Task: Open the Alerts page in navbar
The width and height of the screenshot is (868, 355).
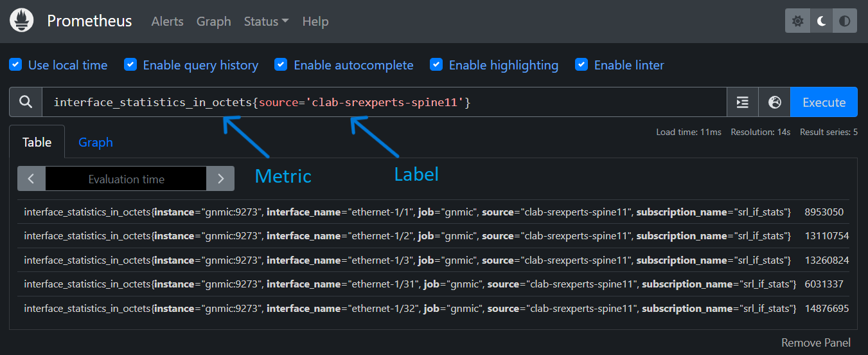Action: pyautogui.click(x=167, y=21)
